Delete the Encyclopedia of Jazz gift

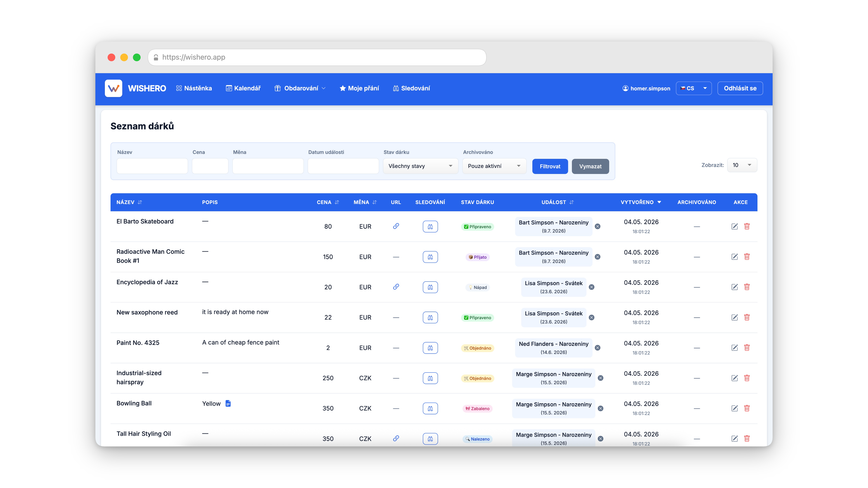pos(747,287)
